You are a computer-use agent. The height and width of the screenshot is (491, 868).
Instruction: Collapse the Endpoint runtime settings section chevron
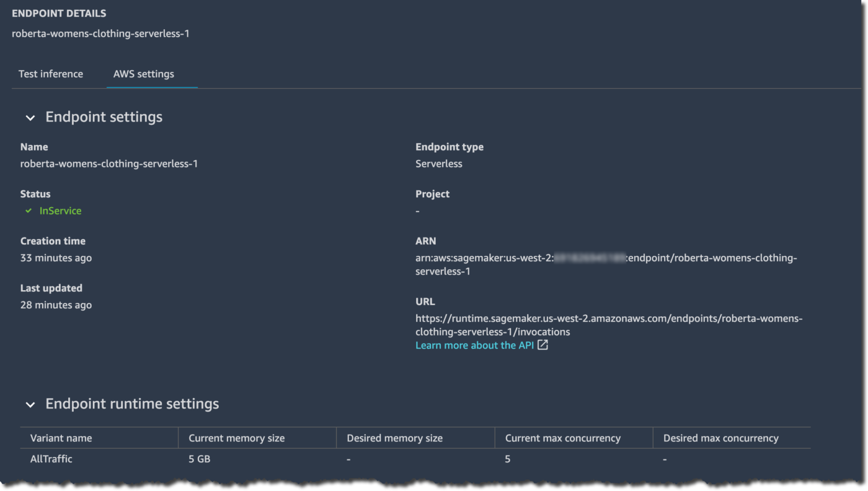click(x=30, y=404)
